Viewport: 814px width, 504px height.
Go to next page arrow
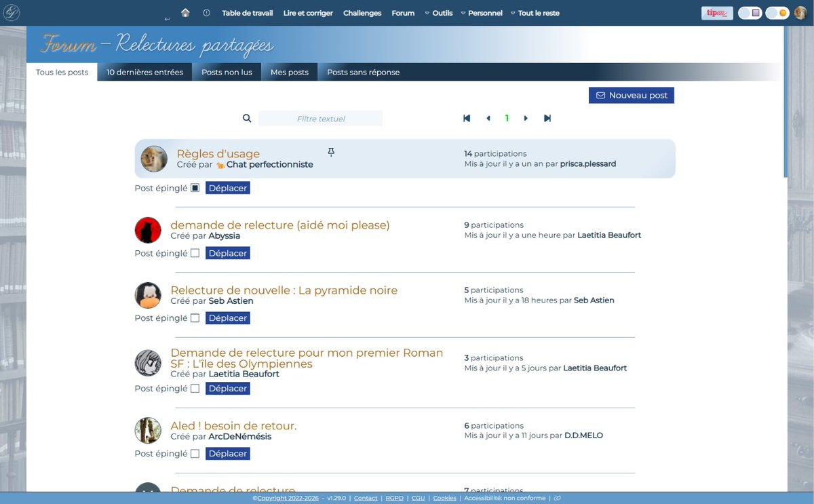click(526, 118)
